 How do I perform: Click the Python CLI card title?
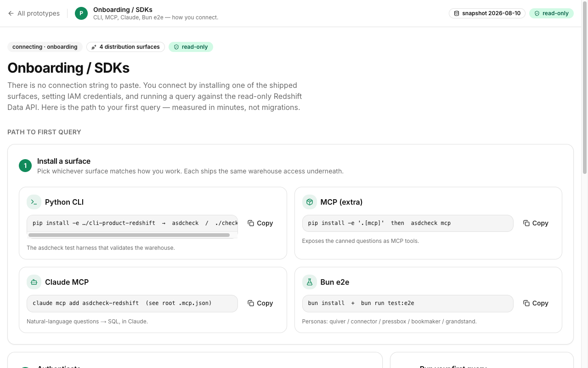click(x=64, y=202)
